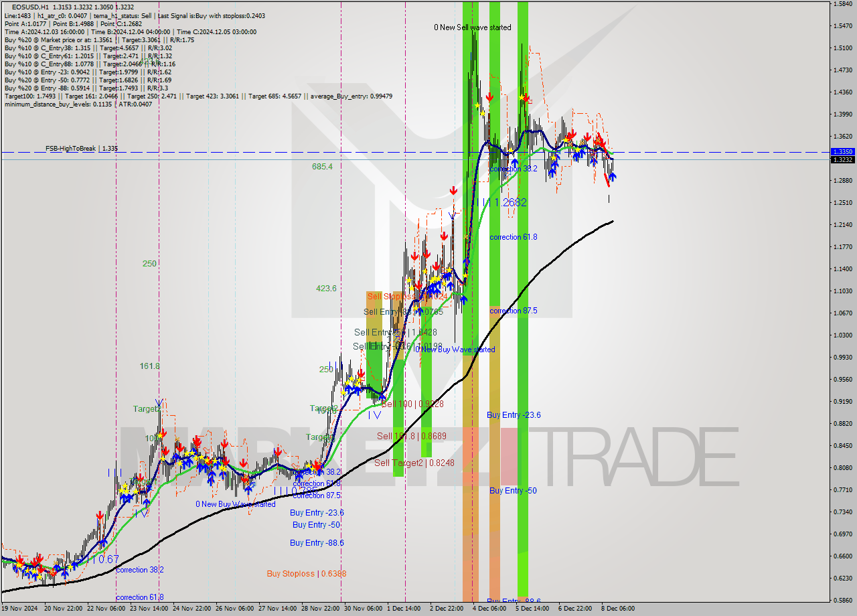Click the '1.5840' price axis label

pyautogui.click(x=842, y=4)
